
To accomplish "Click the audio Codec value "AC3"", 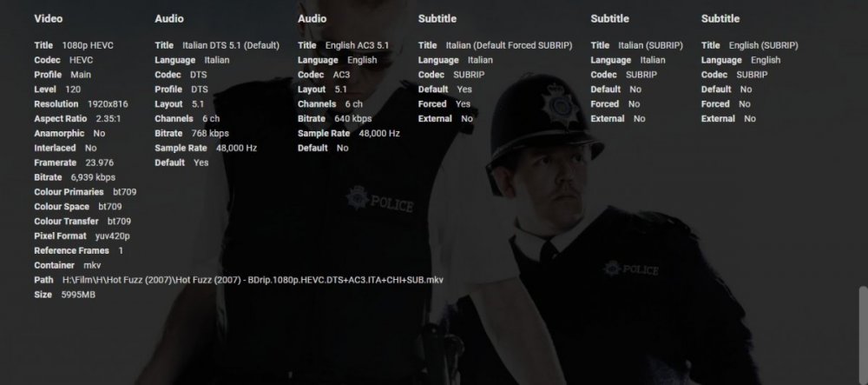I will click(341, 75).
